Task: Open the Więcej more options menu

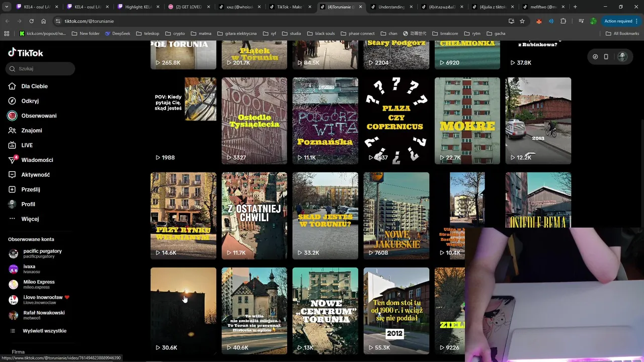Action: [x=24, y=219]
